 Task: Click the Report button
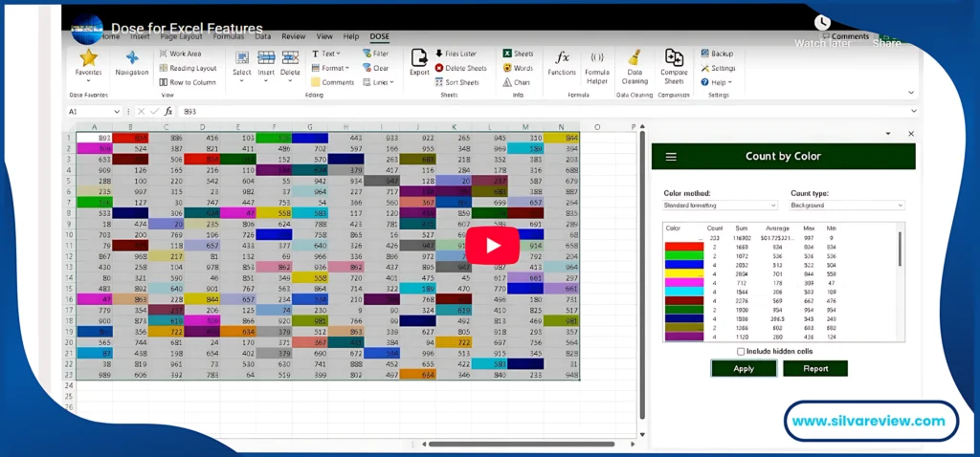[x=815, y=368]
